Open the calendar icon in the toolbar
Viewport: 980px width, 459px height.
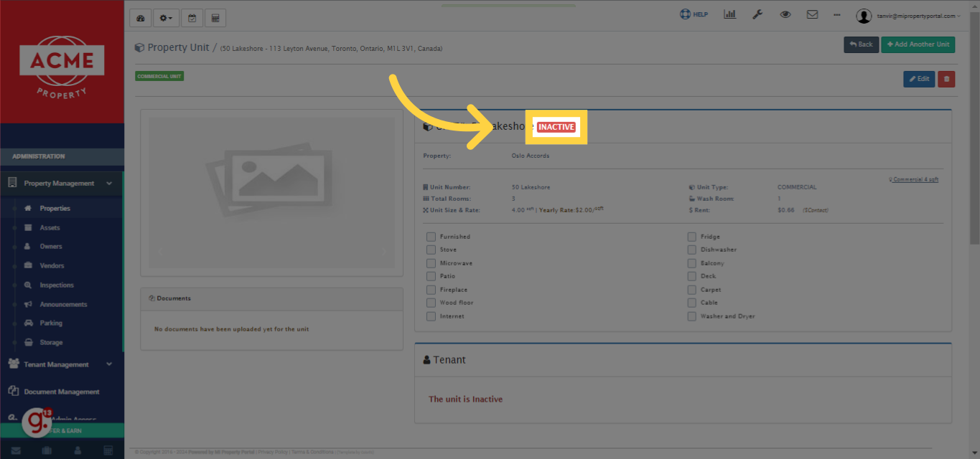pos(192,17)
